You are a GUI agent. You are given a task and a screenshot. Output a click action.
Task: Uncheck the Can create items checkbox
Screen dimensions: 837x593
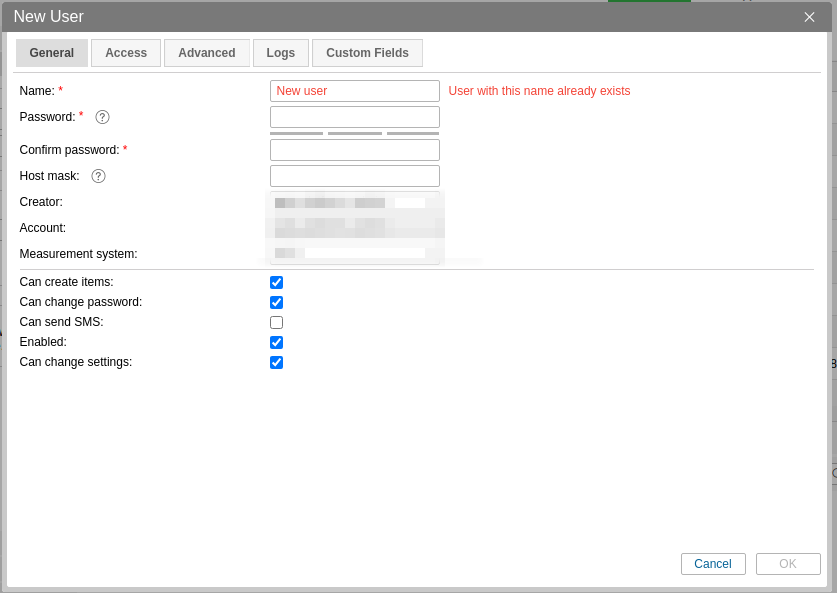[x=276, y=282]
